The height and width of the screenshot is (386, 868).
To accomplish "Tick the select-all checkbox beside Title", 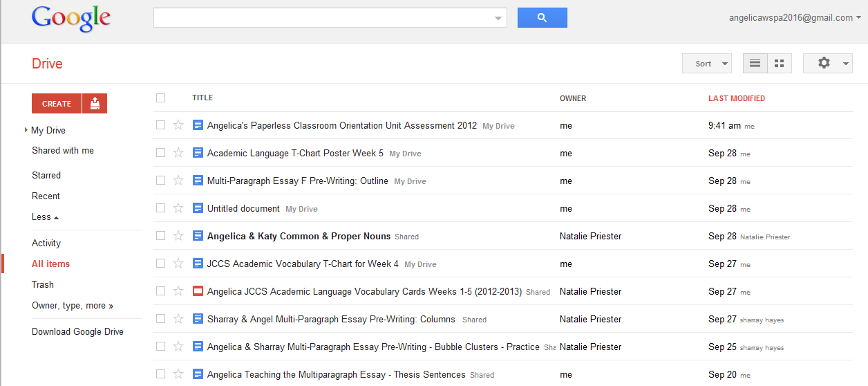I will point(161,98).
